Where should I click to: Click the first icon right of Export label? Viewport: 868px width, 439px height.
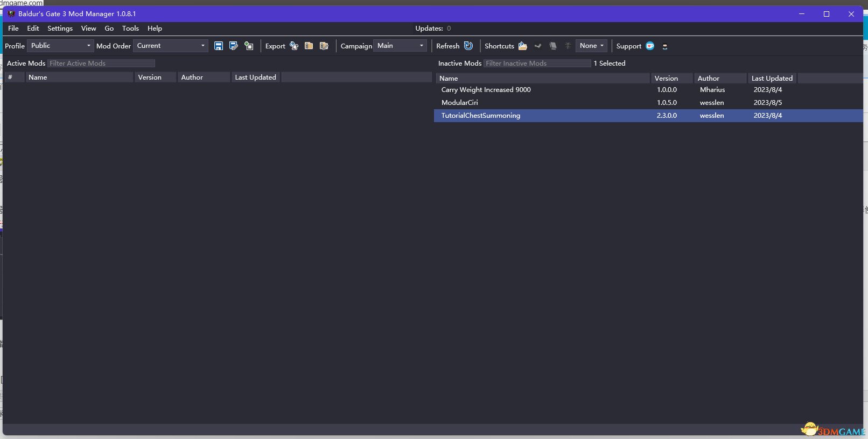coord(294,46)
